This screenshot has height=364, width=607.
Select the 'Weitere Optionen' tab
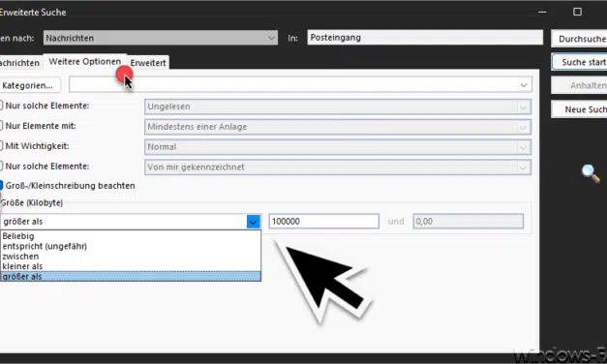[x=85, y=62]
